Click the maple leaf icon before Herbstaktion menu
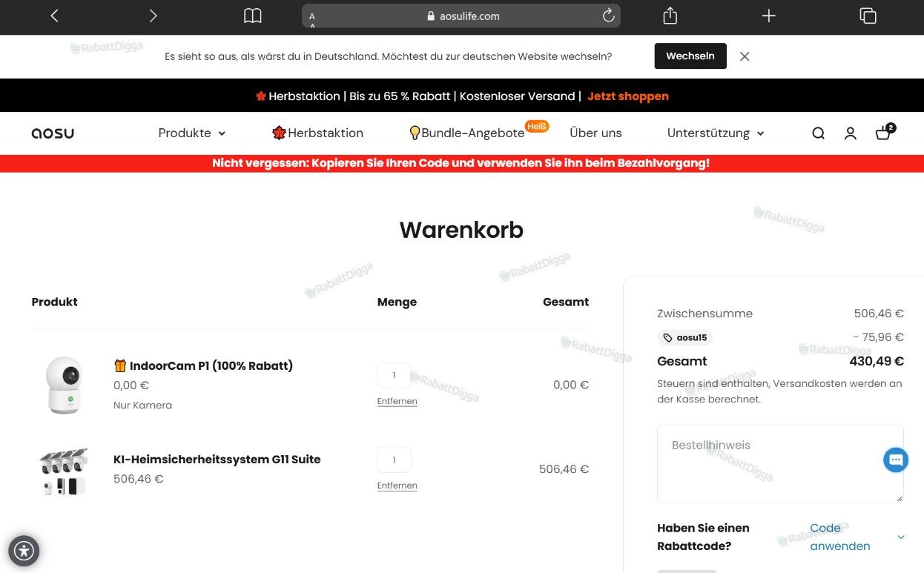Image resolution: width=924 pixels, height=573 pixels. pos(279,133)
